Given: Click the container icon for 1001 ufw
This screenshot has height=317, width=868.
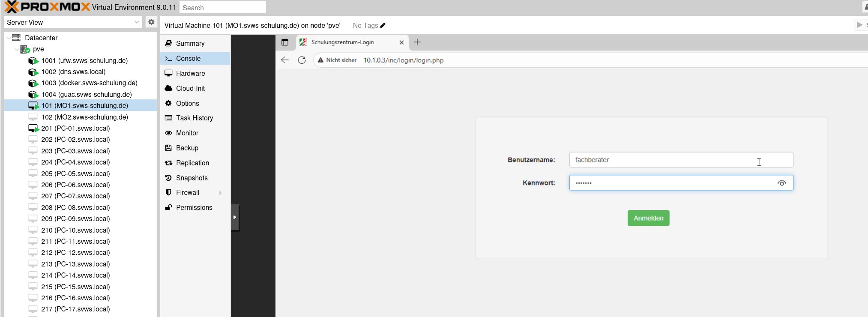Looking at the screenshot, I should 33,61.
